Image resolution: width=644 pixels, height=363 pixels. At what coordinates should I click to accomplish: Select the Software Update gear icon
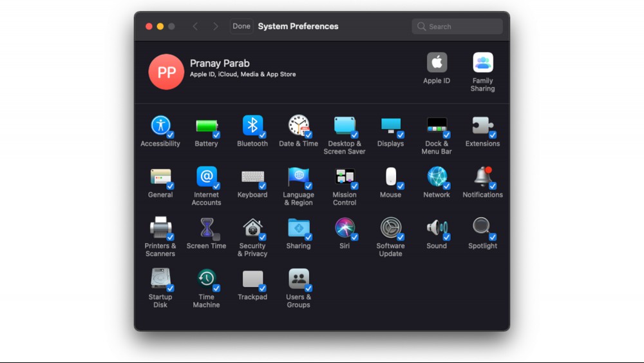tap(391, 228)
